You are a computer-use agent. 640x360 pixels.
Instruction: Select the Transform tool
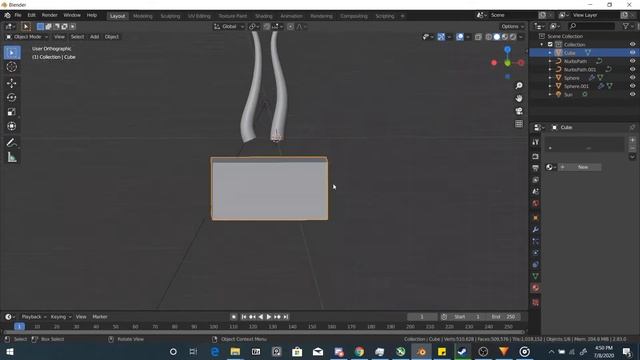tap(12, 126)
